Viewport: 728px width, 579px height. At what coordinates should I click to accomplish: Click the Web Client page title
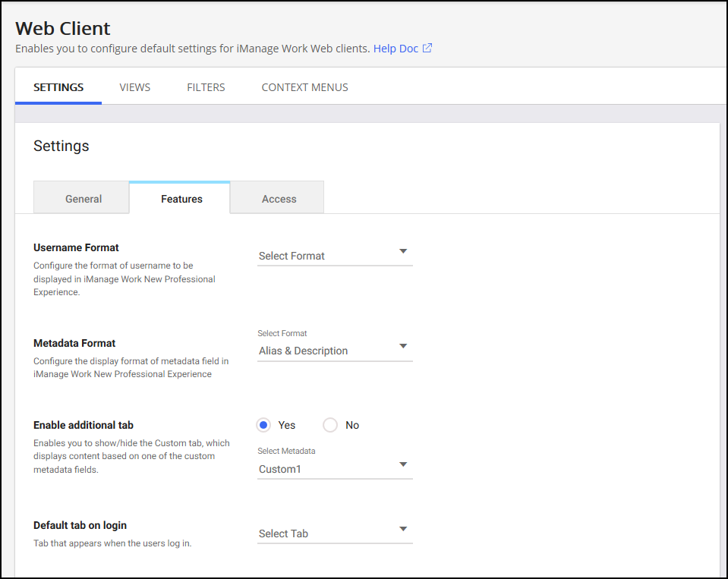pyautogui.click(x=63, y=29)
